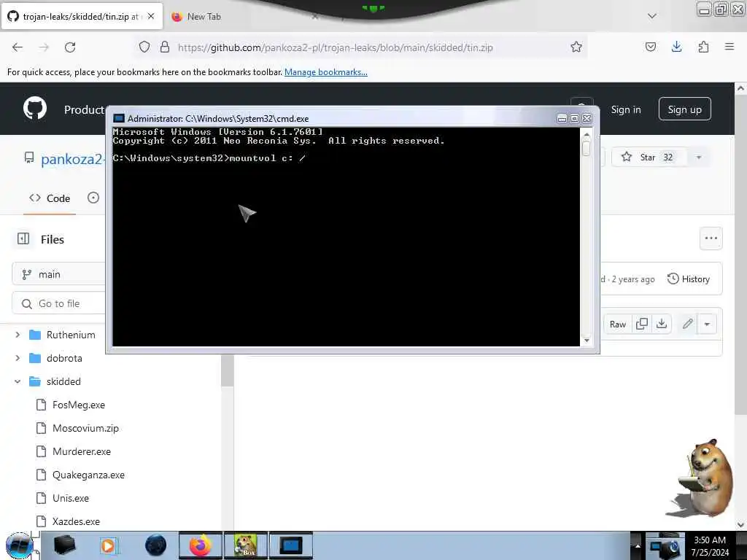The image size is (747, 560).
Task: Bookmark this page with the star icon
Action: (576, 47)
